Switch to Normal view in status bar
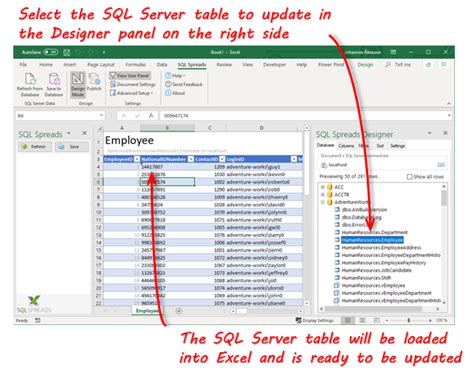Screen dimensions: 474x372 (347, 320)
